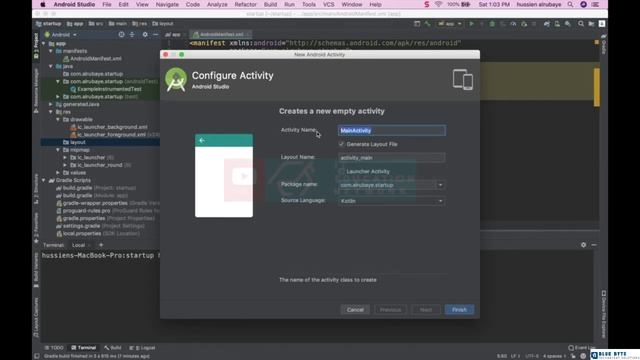640x360 pixels.
Task: Click the activity preview thumbnail
Action: click(x=224, y=176)
